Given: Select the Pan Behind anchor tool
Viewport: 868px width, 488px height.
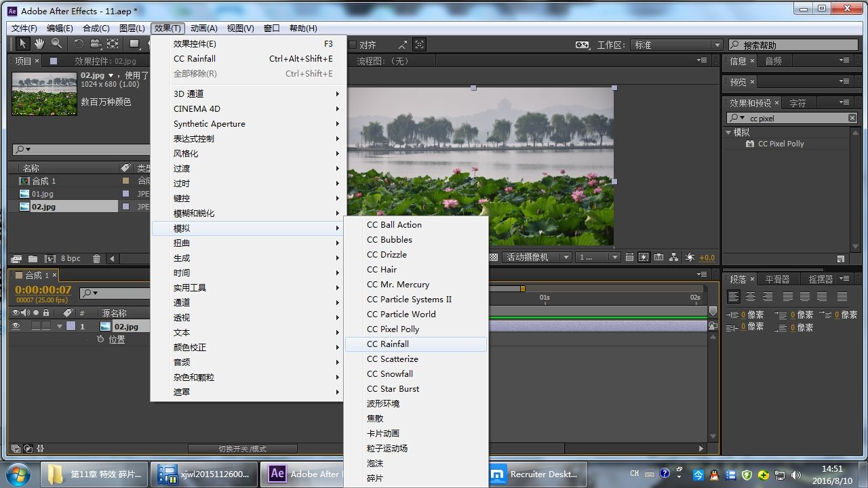Looking at the screenshot, I should pos(113,44).
